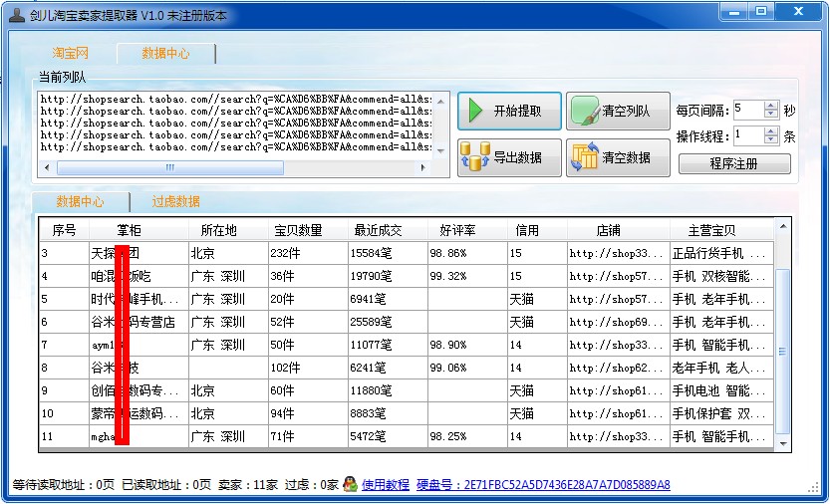Image resolution: width=830 pixels, height=504 pixels.
Task: Click the 6941笔 cell in row 5
Action: click(388, 299)
